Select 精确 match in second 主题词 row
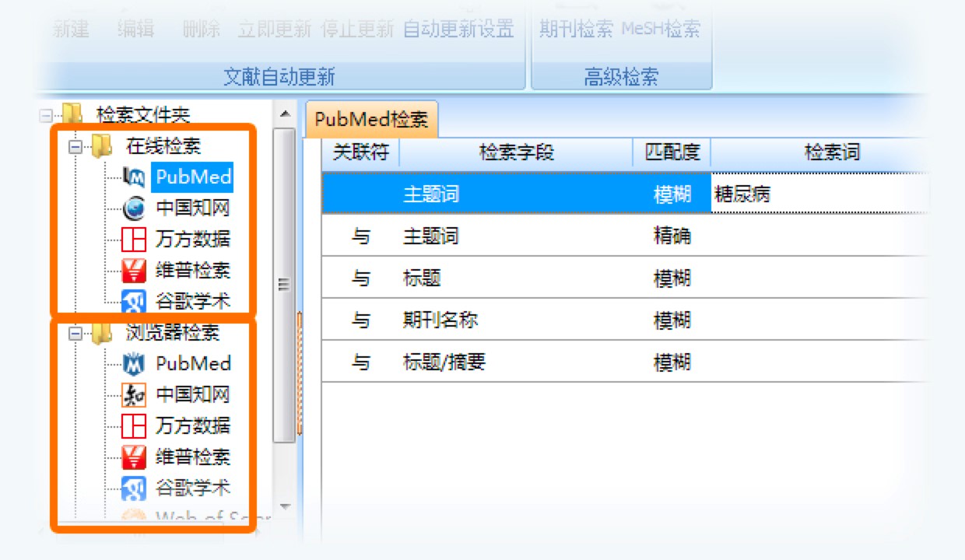 672,236
